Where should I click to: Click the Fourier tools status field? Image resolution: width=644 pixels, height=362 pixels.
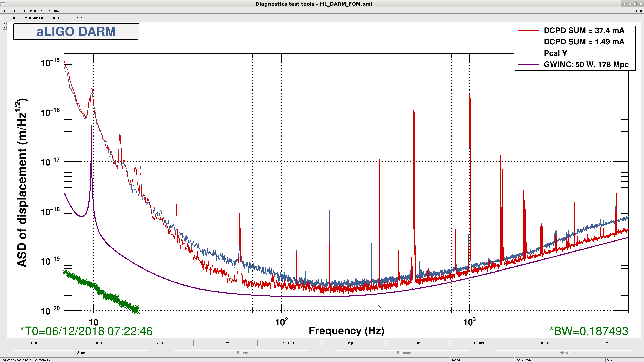560,360
